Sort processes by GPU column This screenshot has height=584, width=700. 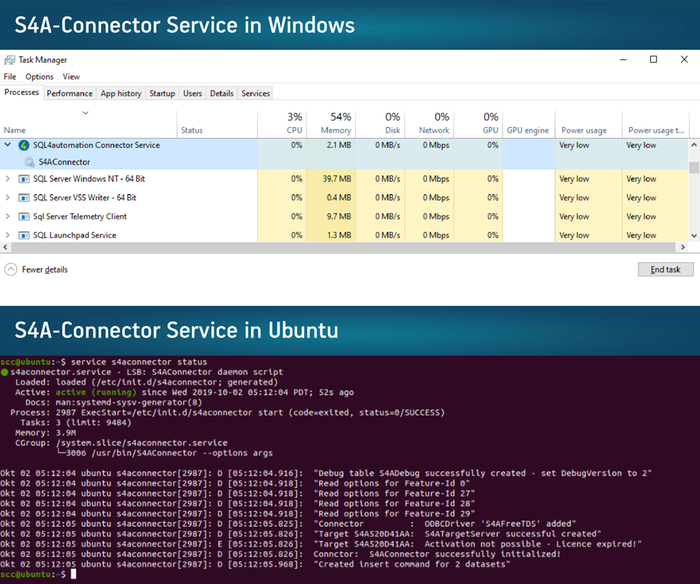[479, 124]
